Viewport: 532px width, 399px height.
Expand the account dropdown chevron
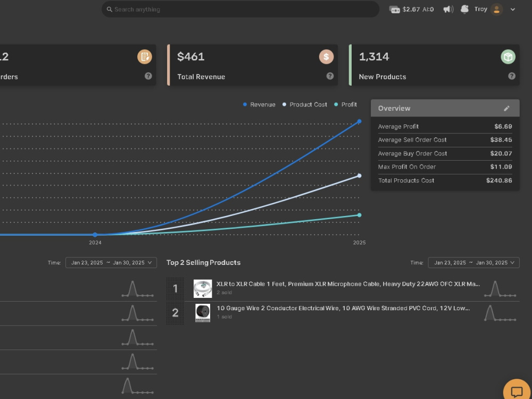point(513,10)
